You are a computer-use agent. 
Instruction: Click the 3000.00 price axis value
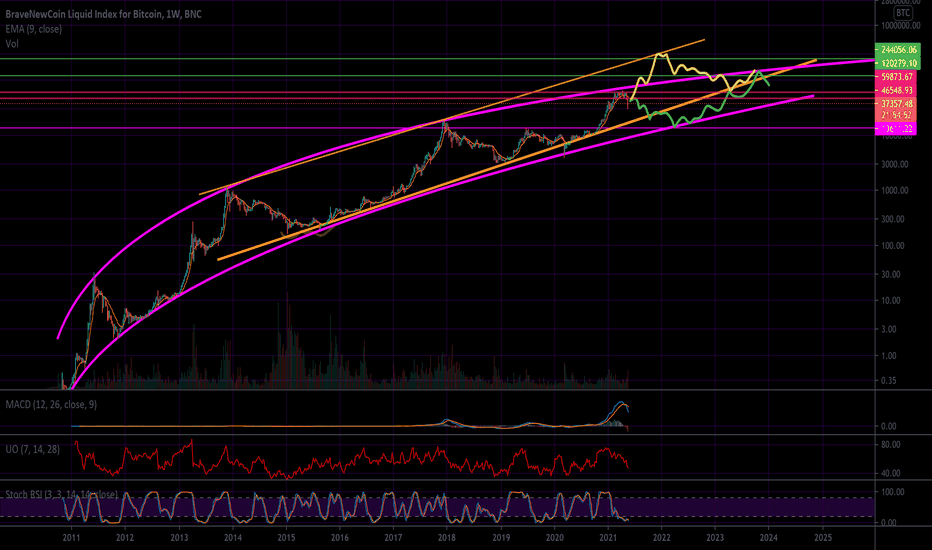[x=894, y=164]
